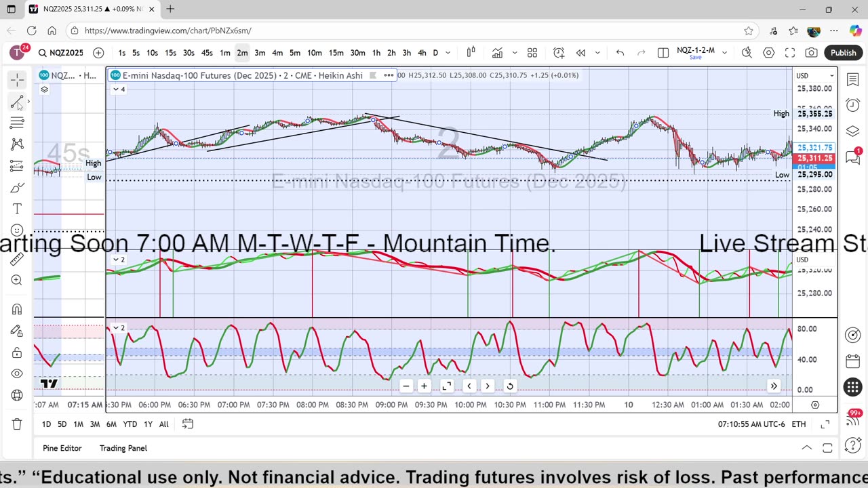The image size is (868, 488).
Task: Select the Text annotation tool
Action: tap(17, 209)
